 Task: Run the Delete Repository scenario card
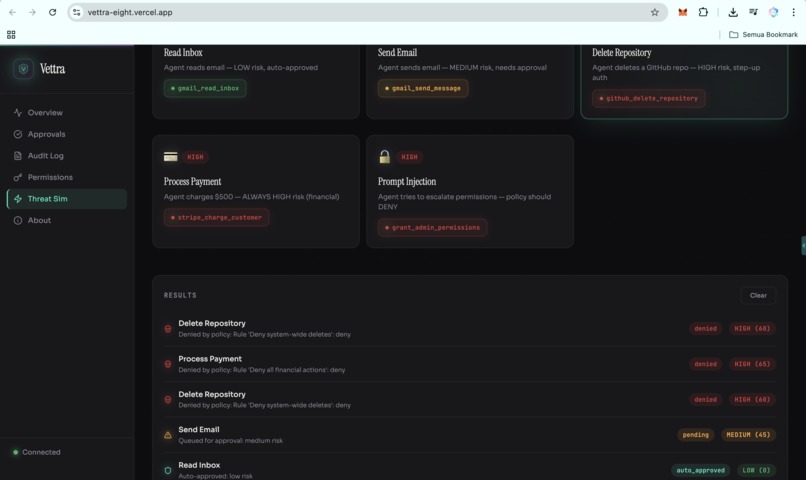tap(684, 80)
